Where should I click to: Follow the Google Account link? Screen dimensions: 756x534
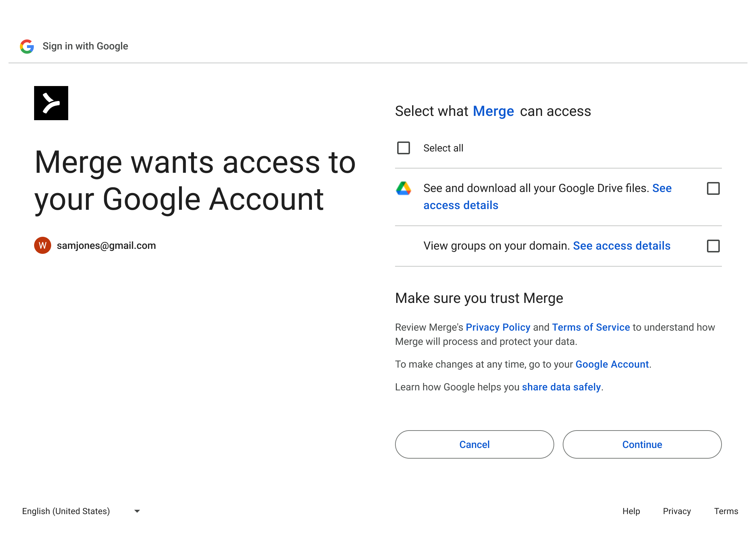coord(612,364)
